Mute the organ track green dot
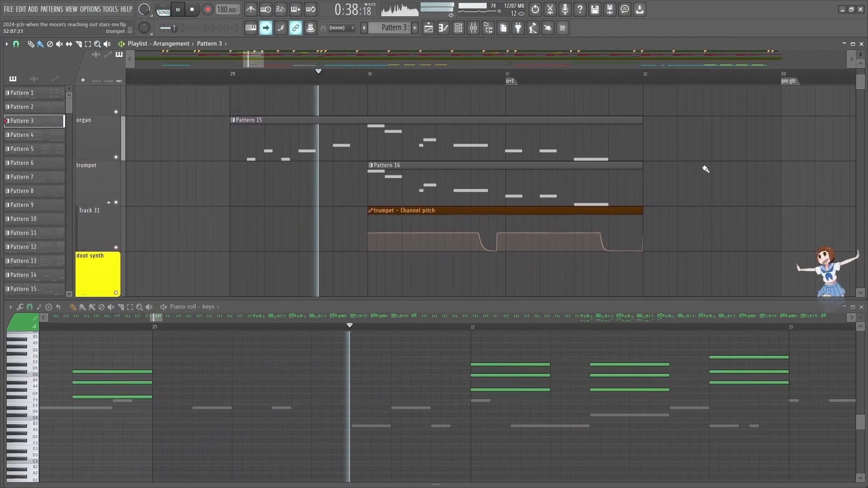 tap(116, 157)
